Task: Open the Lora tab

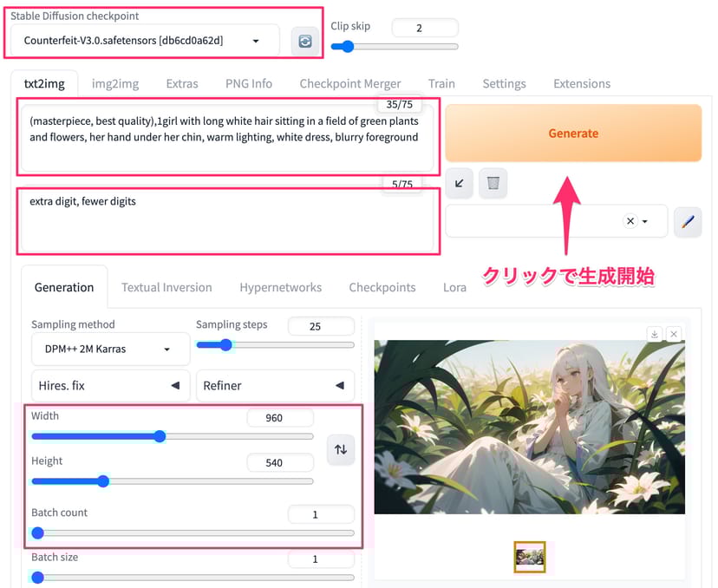Action: pos(454,287)
